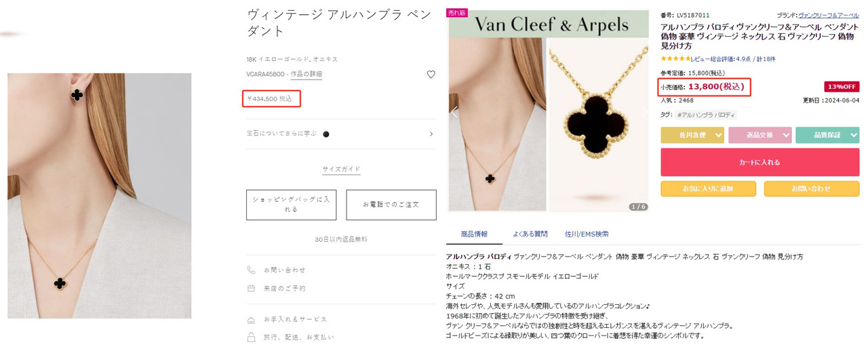This screenshot has height=347, width=868.
Task: Switch to the 佐川/EMS検索 tab
Action: [x=587, y=234]
